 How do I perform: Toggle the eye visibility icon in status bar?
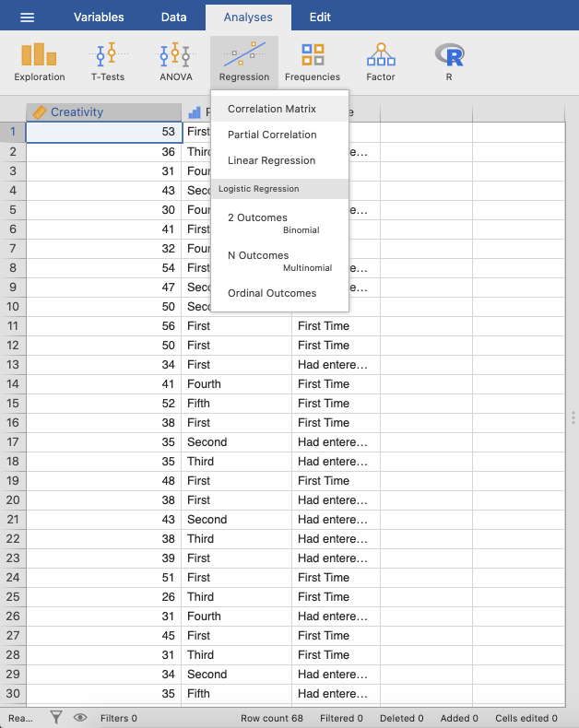point(80,718)
